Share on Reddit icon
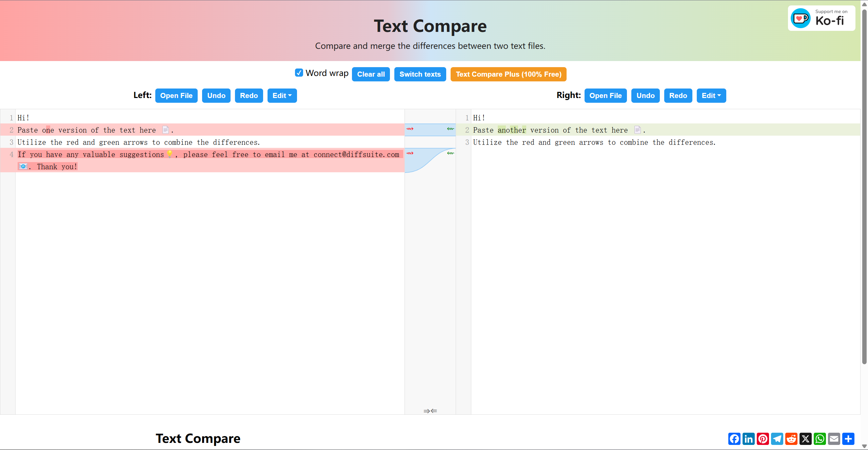This screenshot has width=868, height=450. click(x=791, y=439)
